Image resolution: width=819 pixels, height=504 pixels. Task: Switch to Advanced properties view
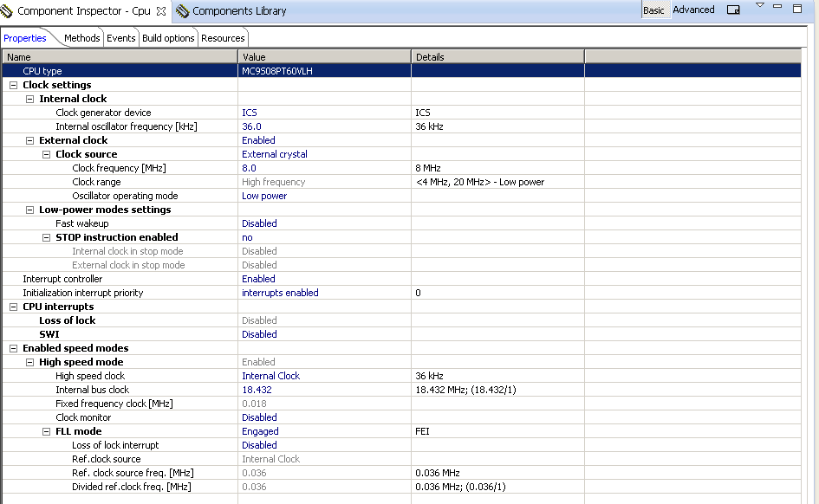pyautogui.click(x=692, y=10)
